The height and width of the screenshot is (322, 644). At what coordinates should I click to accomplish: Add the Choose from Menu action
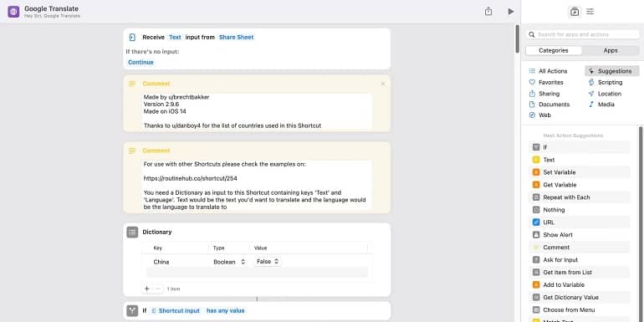pos(579,310)
